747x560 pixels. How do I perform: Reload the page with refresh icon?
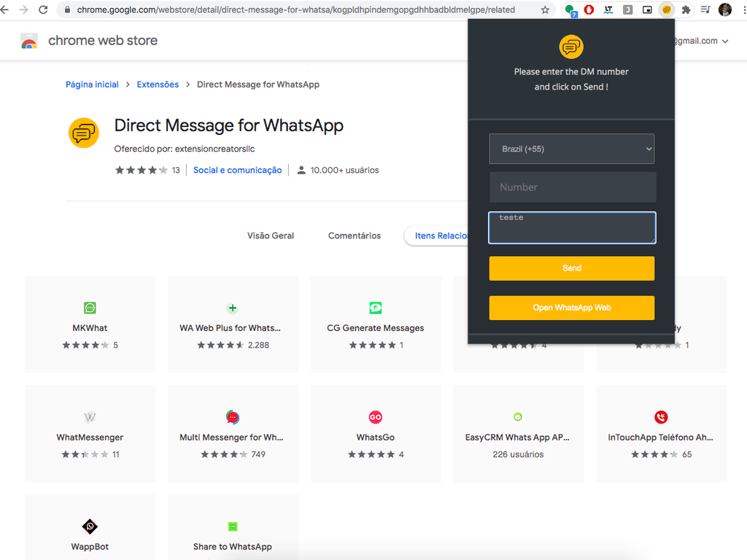[x=43, y=9]
